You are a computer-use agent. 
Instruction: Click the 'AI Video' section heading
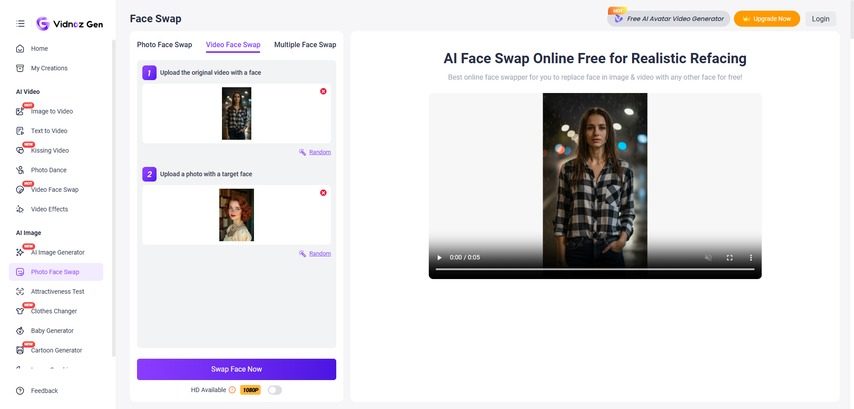click(x=28, y=91)
